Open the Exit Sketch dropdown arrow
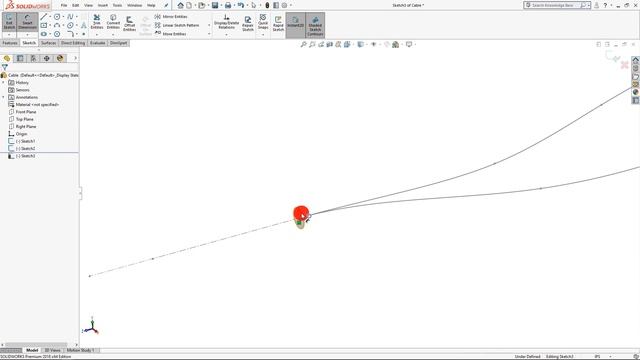640x360 pixels. point(9,35)
